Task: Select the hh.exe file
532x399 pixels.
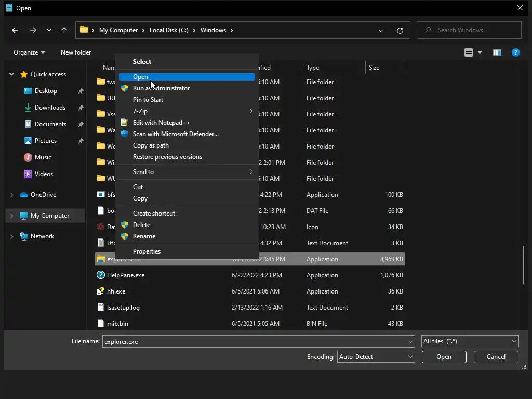Action: [x=250, y=291]
